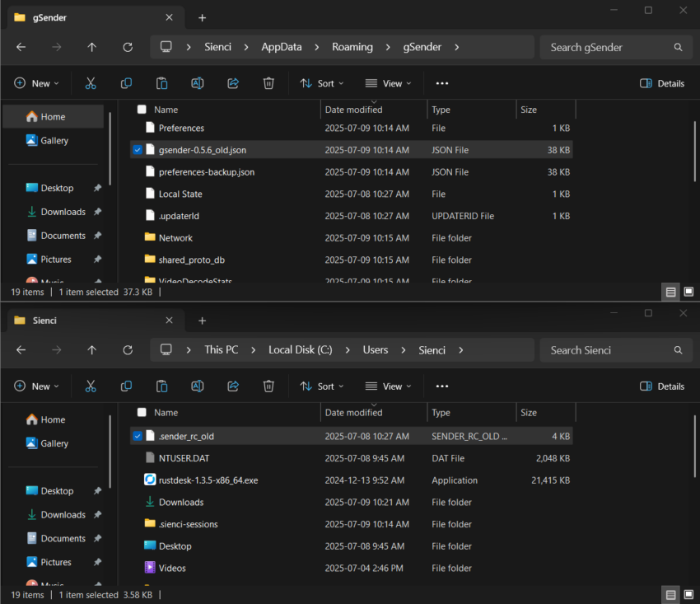Click Rename icon in Sienci window toolbar
The image size is (700, 604).
click(198, 386)
